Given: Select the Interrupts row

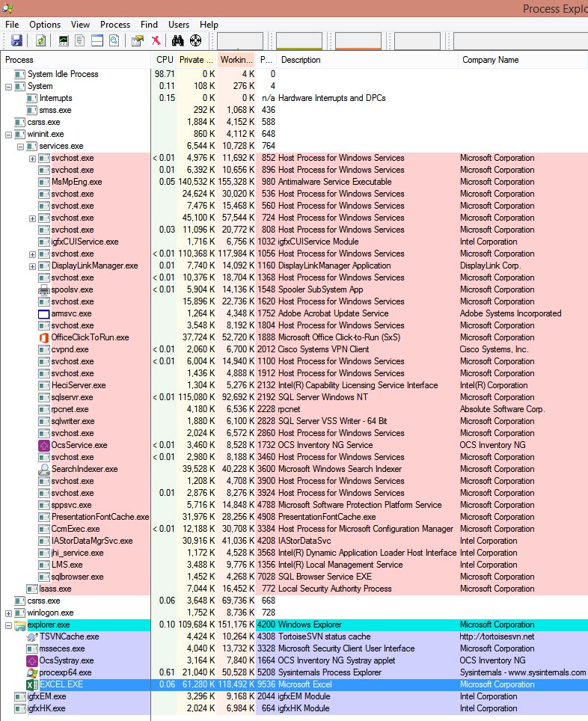Looking at the screenshot, I should (295, 99).
